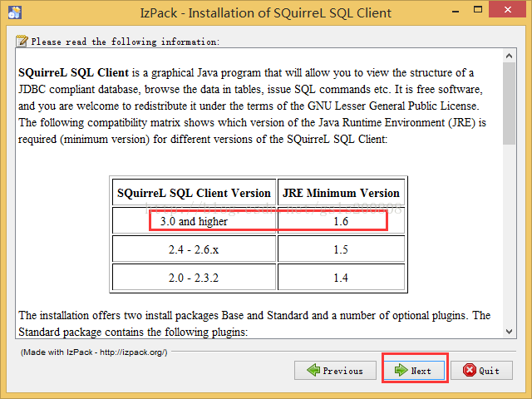This screenshot has width=532, height=399.
Task: Click the scrollbar up arrow
Action: [x=509, y=56]
